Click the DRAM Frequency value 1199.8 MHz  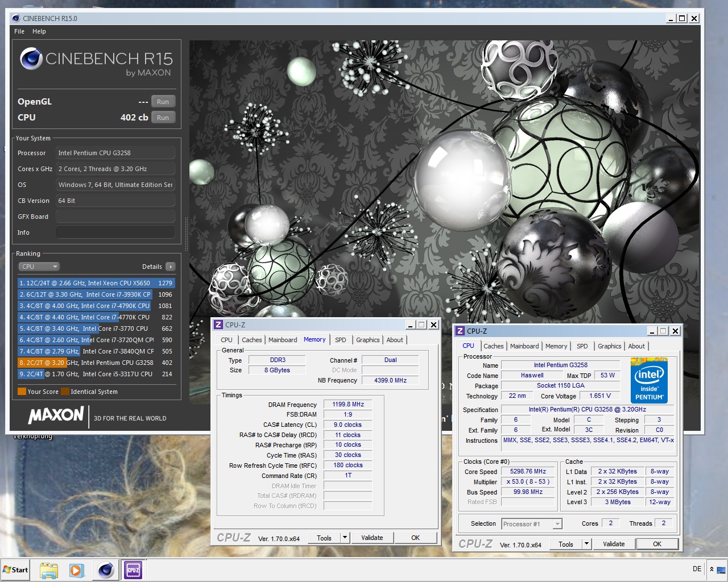click(x=348, y=404)
